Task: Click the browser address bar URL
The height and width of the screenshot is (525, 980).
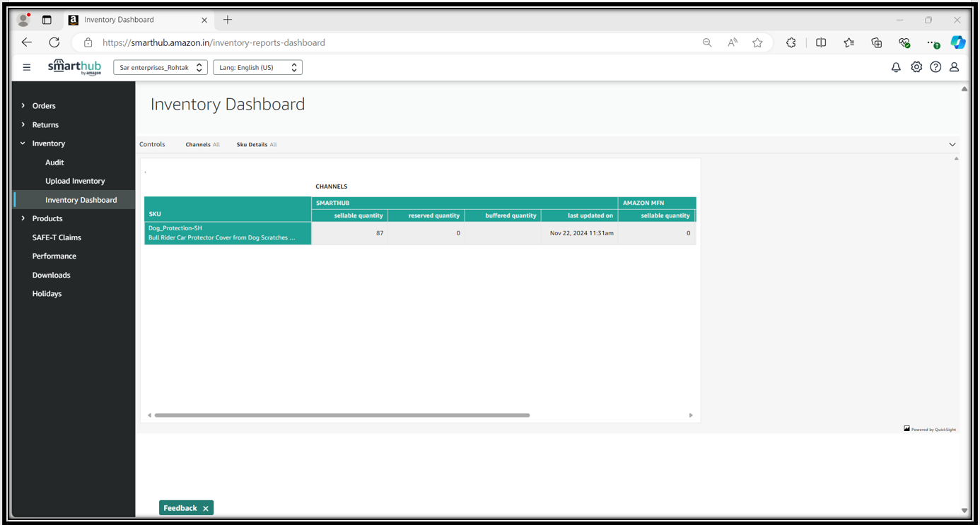Action: coord(214,42)
